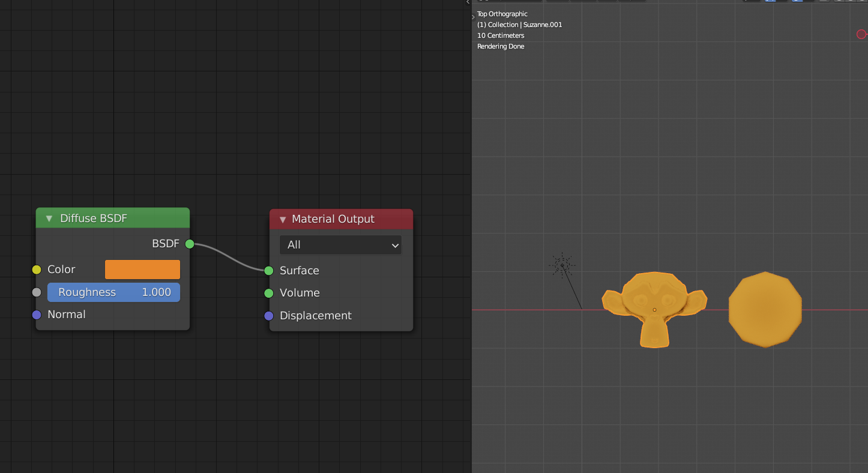Click the 'Suzanne.001' collection text
868x473 pixels.
(543, 25)
